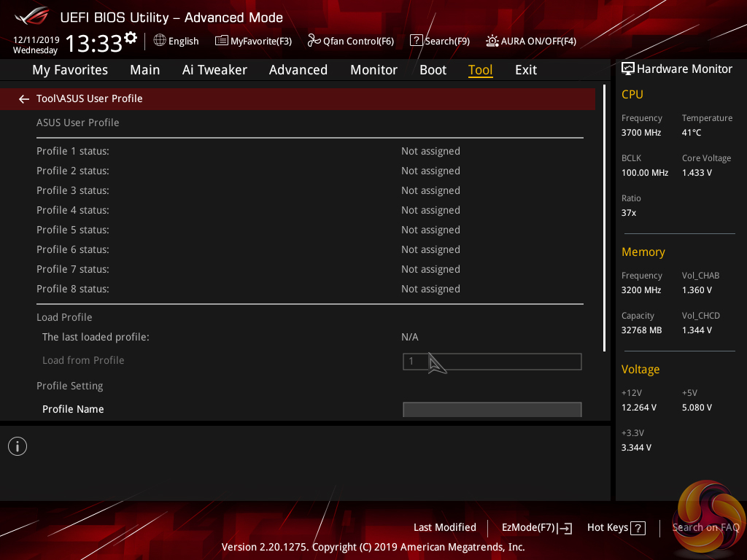Click the 1.433 V core voltage value
The width and height of the screenshot is (747, 560).
pos(697,172)
